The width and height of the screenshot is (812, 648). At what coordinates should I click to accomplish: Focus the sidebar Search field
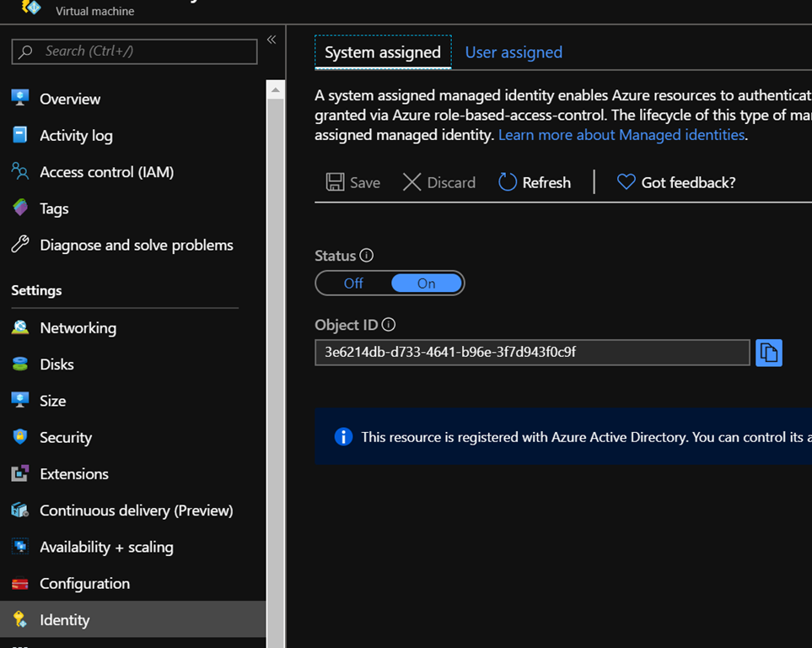[x=135, y=51]
